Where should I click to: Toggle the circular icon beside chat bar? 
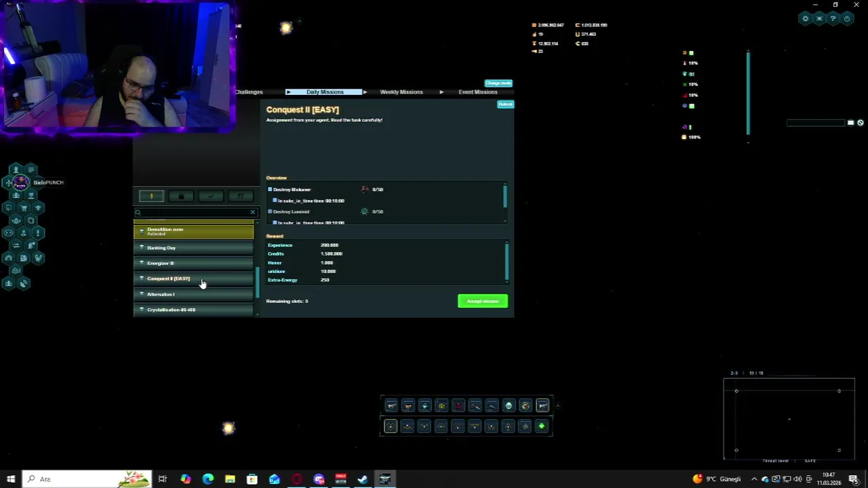click(861, 123)
